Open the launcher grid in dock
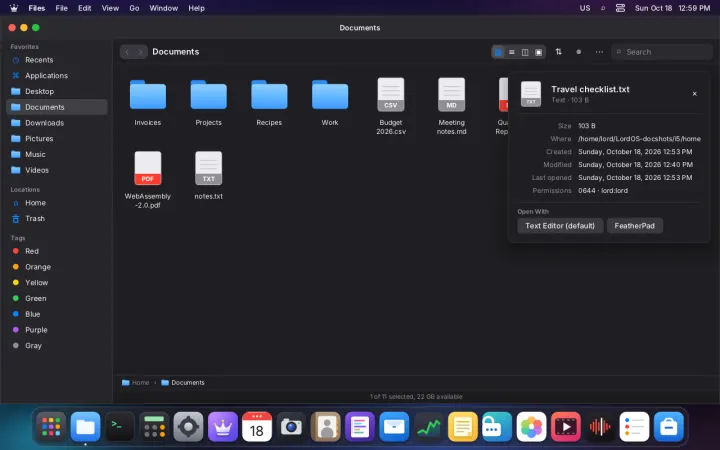The width and height of the screenshot is (720, 450). [51, 427]
